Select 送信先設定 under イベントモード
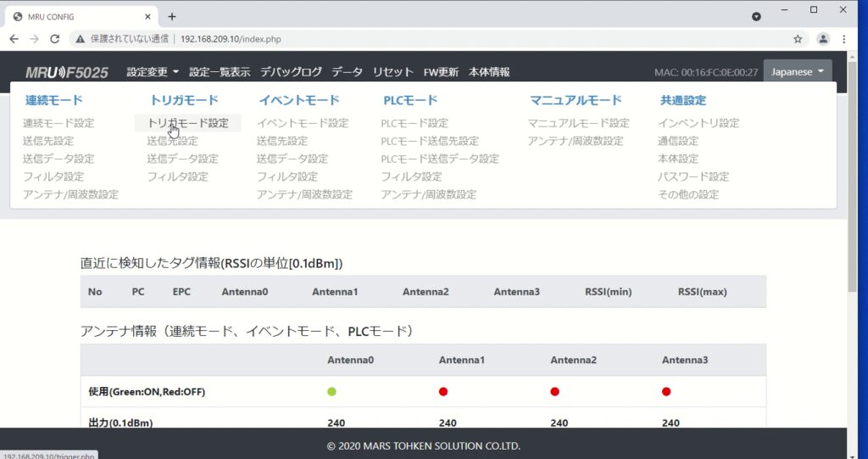The image size is (868, 459). 281,141
